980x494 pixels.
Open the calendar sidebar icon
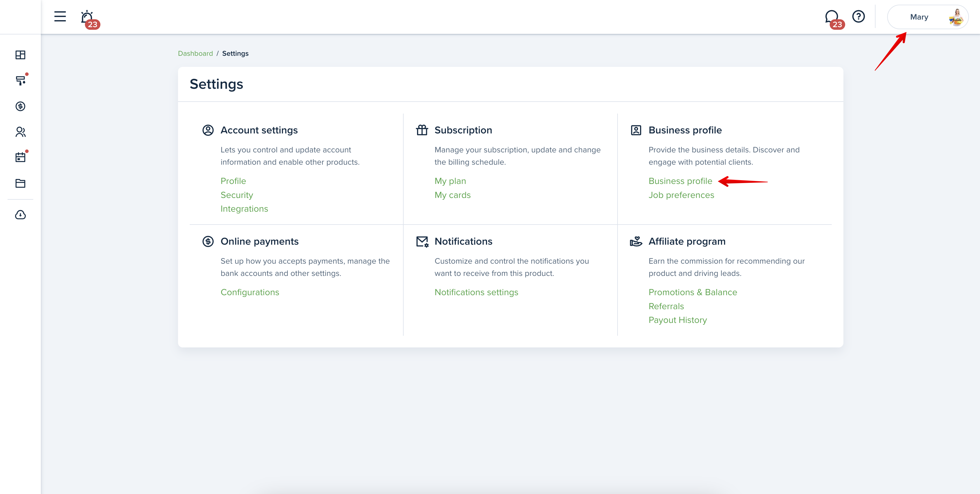[20, 157]
